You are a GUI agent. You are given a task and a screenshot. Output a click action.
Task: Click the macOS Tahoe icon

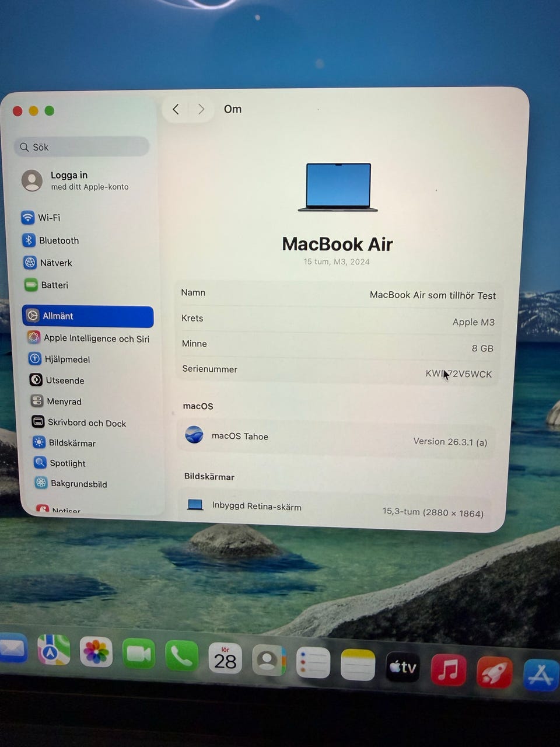coord(194,435)
